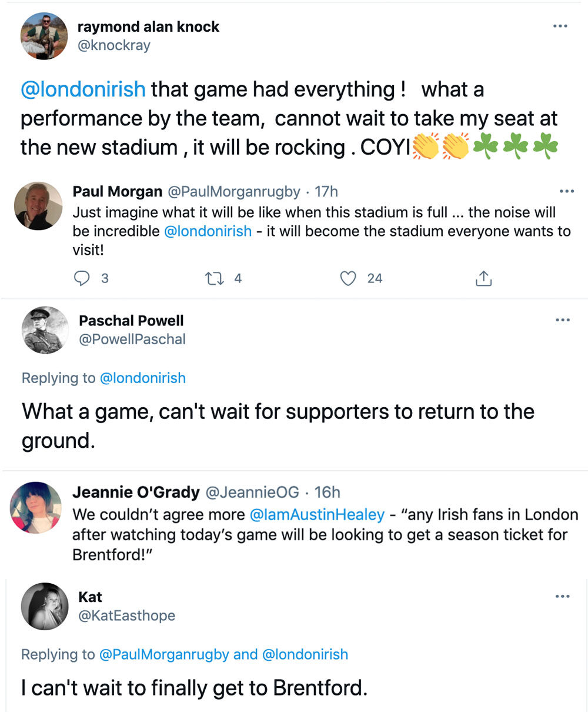Expand options for Paschal Powell's tweet
Viewport: 588px width, 712px height.
[563, 320]
